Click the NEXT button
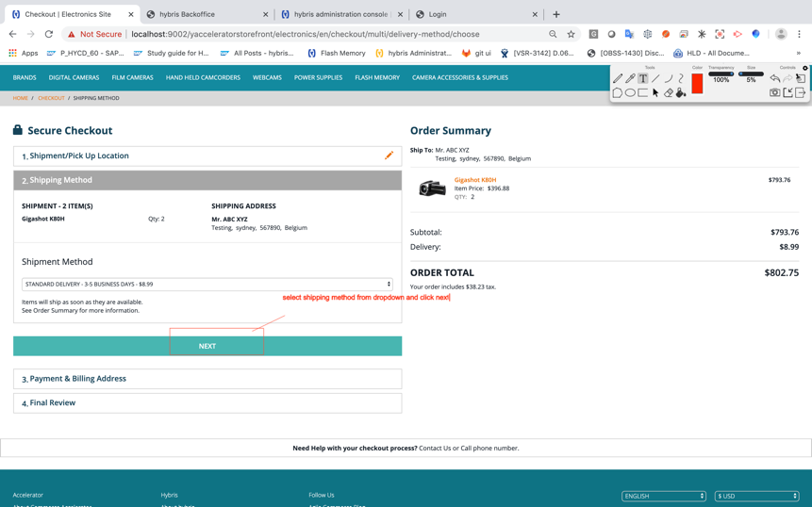This screenshot has width=812, height=507. point(207,346)
